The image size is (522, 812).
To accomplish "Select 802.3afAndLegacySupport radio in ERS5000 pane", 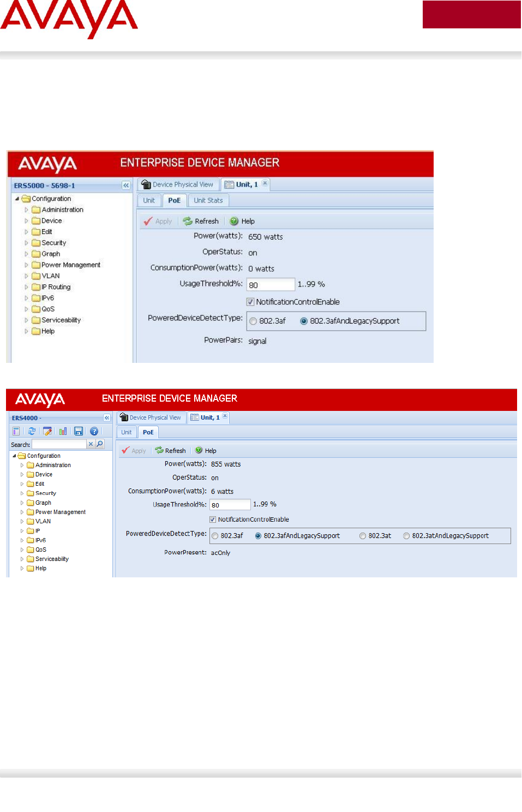I will pyautogui.click(x=304, y=321).
